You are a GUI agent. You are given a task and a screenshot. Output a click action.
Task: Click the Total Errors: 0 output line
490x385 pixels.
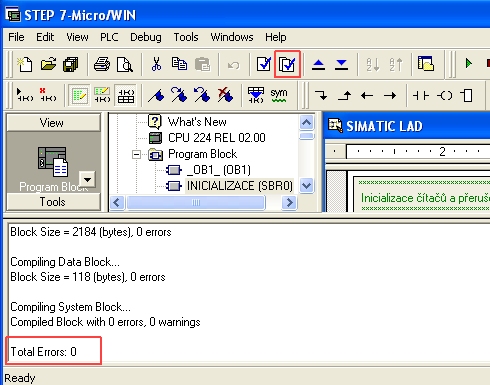44,352
